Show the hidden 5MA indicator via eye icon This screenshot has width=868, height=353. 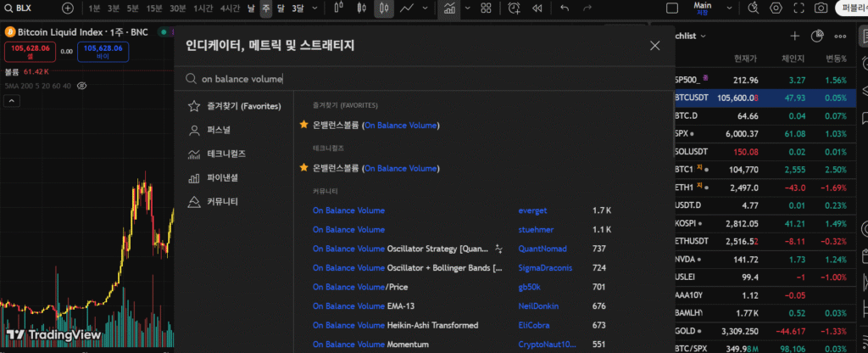tap(82, 86)
